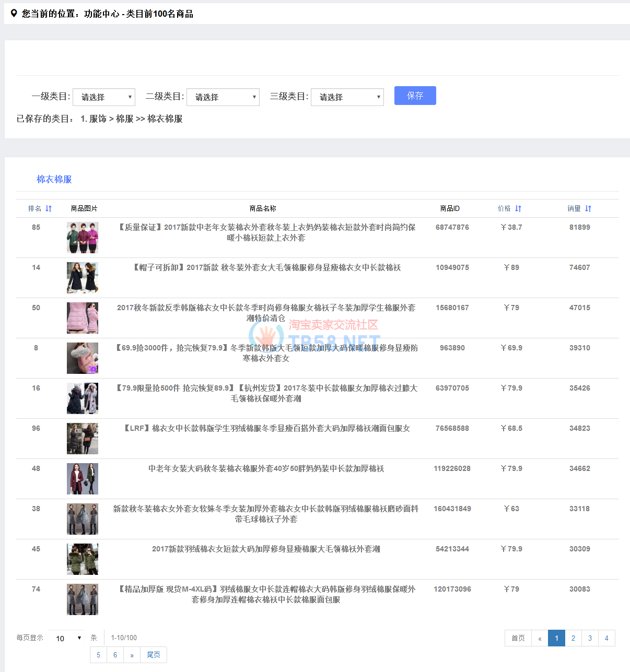The width and height of the screenshot is (630, 672).
Task: Go to page 2 in pagination
Action: click(x=573, y=638)
